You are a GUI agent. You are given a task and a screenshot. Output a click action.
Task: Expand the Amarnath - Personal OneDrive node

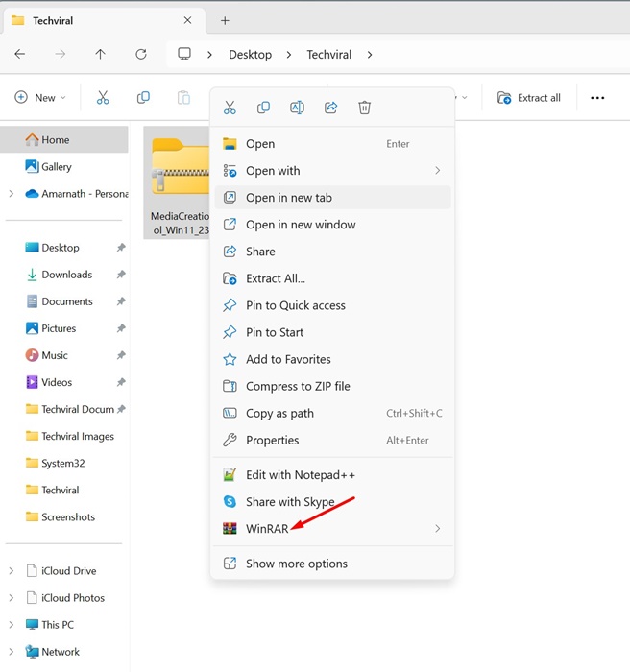[x=12, y=194]
